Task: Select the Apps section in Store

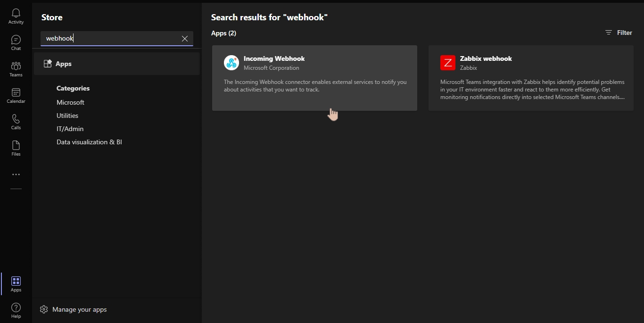Action: click(x=117, y=64)
